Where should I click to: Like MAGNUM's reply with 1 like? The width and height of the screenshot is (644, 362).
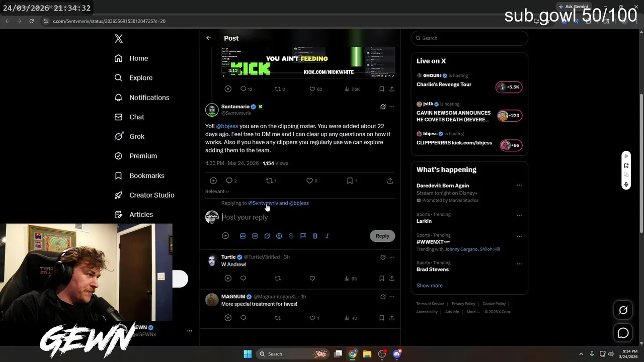(x=312, y=318)
